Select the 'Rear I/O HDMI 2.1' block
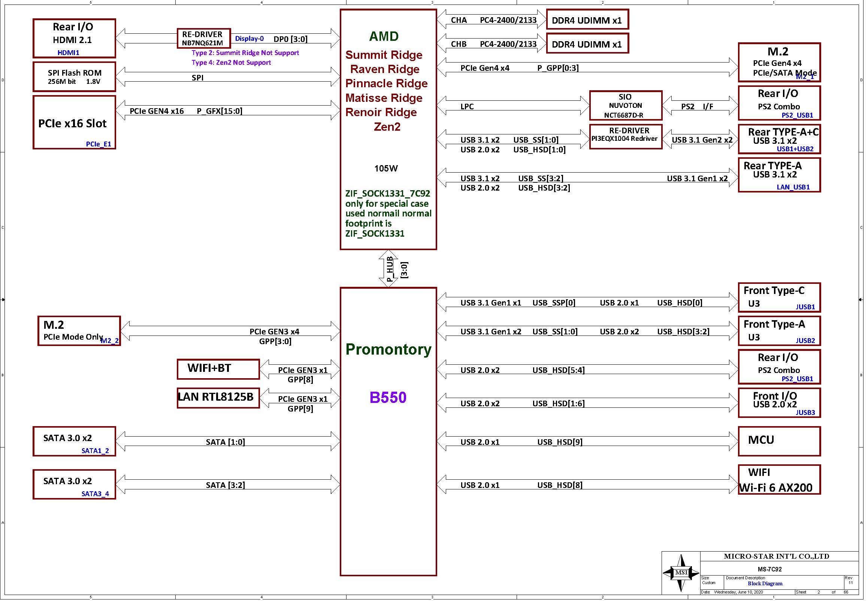The width and height of the screenshot is (868, 601). (74, 39)
